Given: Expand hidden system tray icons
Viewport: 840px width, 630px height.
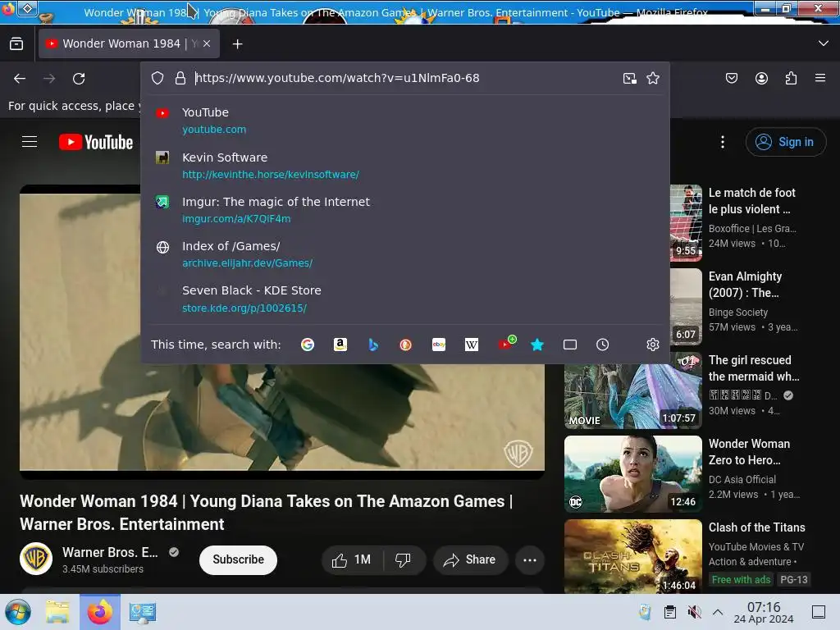Looking at the screenshot, I should (718, 612).
